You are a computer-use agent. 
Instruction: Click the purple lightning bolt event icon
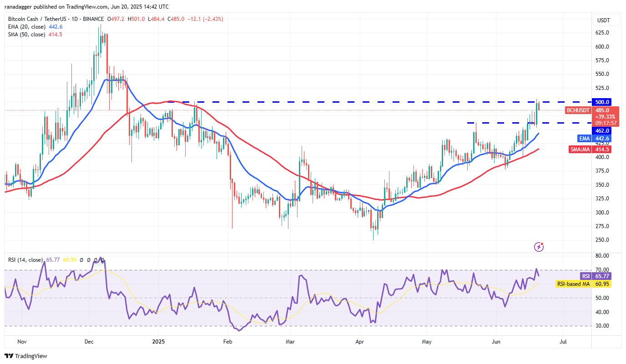(539, 247)
